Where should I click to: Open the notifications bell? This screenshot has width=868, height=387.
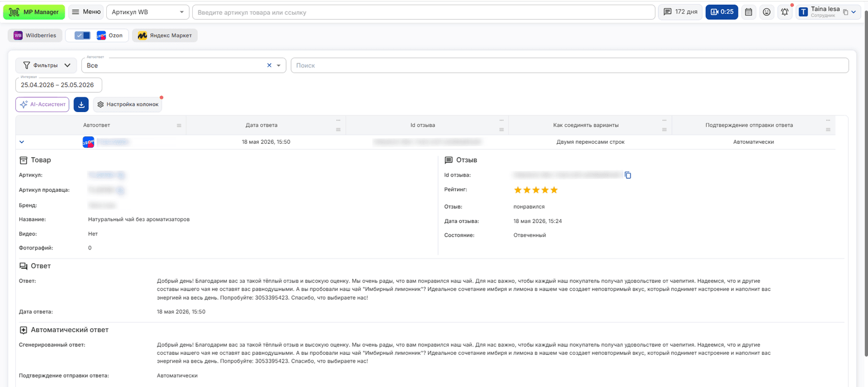pyautogui.click(x=784, y=12)
